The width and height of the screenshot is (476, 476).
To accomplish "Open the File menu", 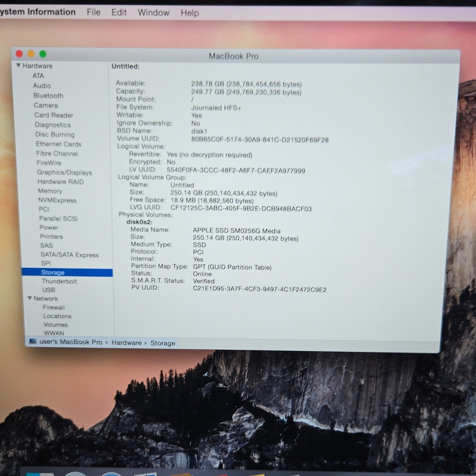I will point(94,12).
